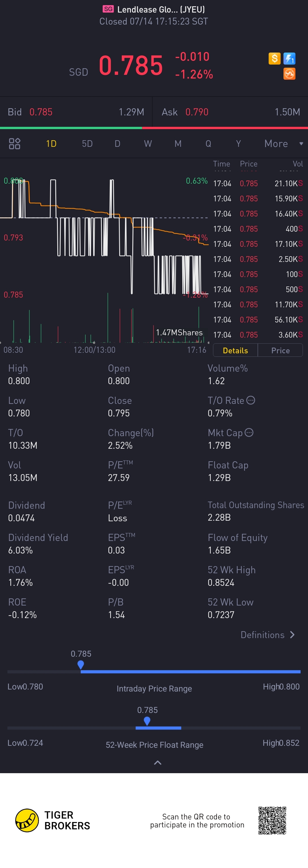Tap the info icon beside T/O Rate
308x868 pixels.
point(251,400)
